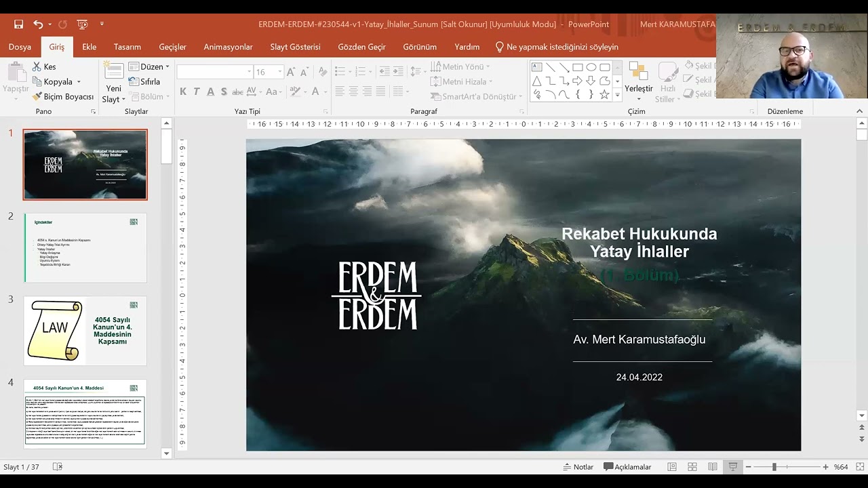868x488 pixels.
Task: Select slide 3 LAW thumbnail
Action: (85, 331)
